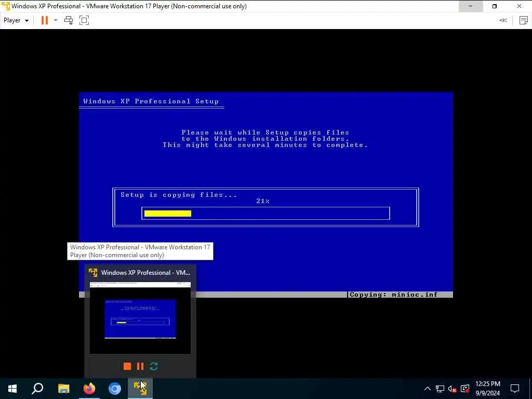Click the tray icon beside the clock

[465, 389]
